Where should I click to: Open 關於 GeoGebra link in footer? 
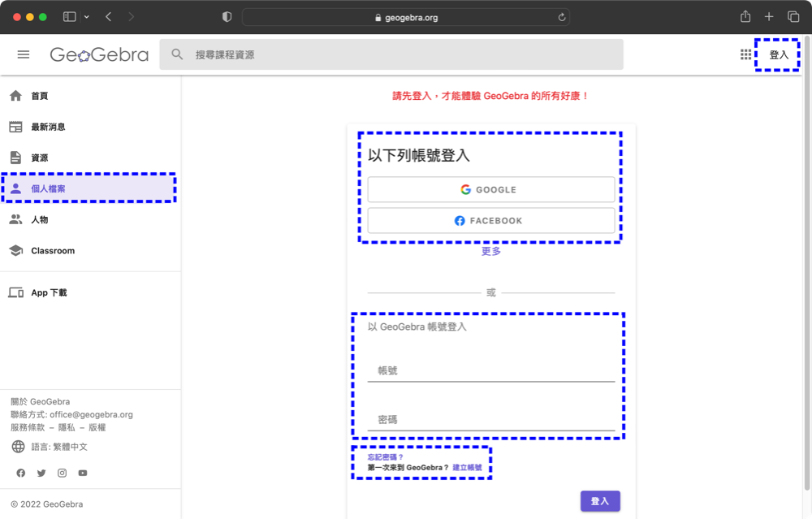41,401
